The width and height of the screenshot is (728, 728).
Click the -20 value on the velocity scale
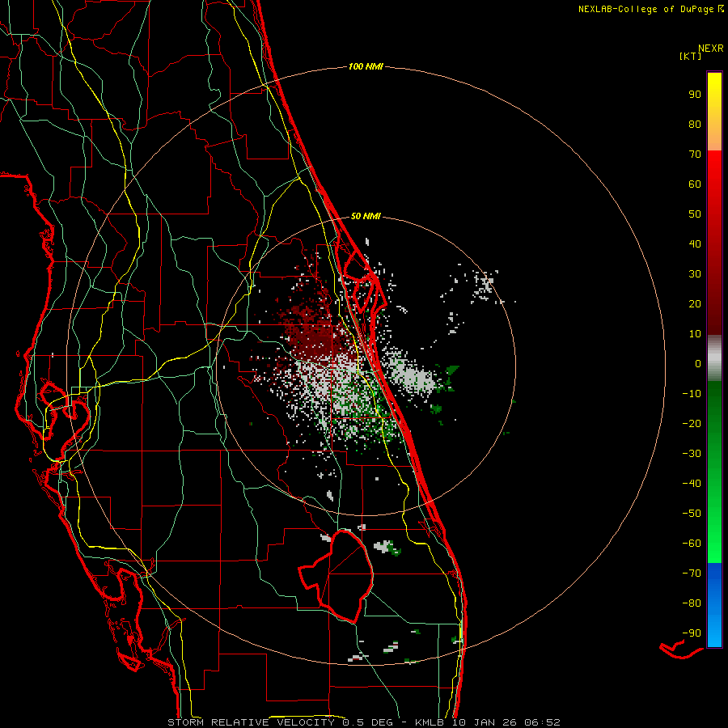pyautogui.click(x=692, y=423)
